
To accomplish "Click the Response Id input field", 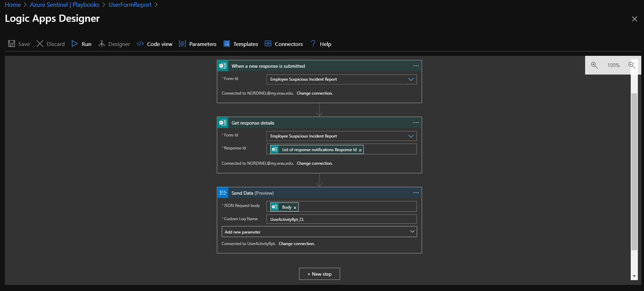I will pos(341,149).
